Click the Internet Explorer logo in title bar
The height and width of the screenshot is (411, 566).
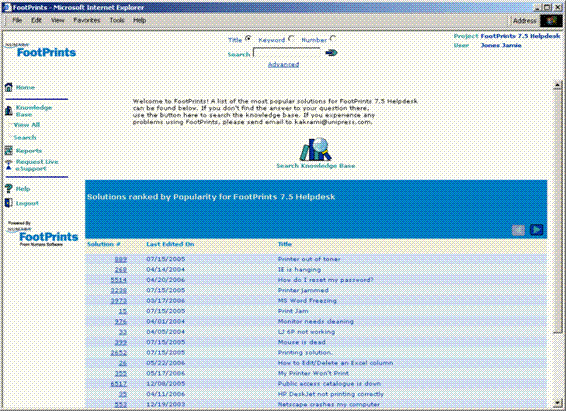(7, 7)
